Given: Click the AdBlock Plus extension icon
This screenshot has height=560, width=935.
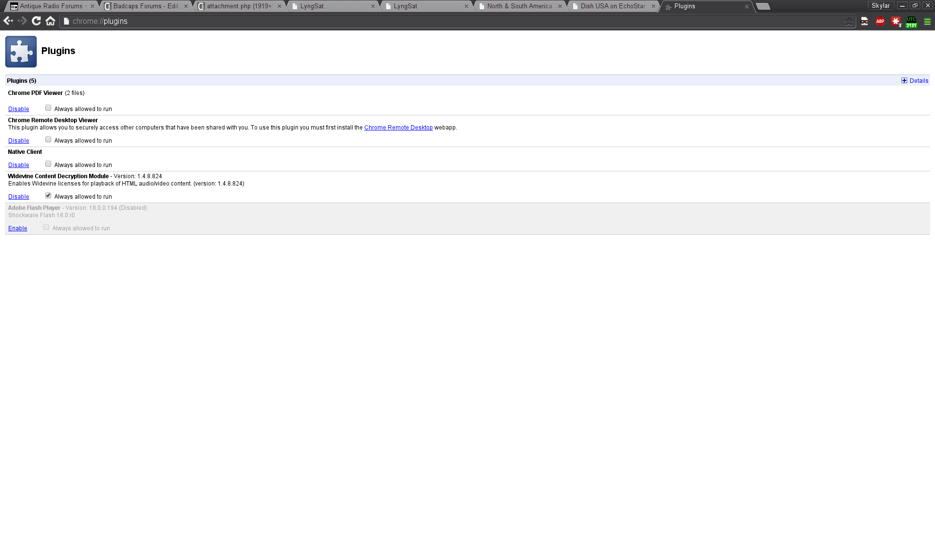Looking at the screenshot, I should pyautogui.click(x=880, y=21).
